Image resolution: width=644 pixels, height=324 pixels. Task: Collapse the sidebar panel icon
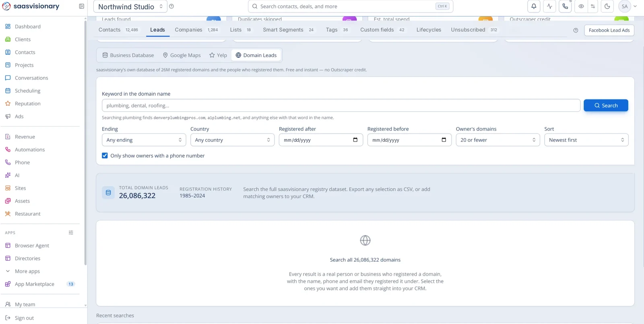coord(81,6)
